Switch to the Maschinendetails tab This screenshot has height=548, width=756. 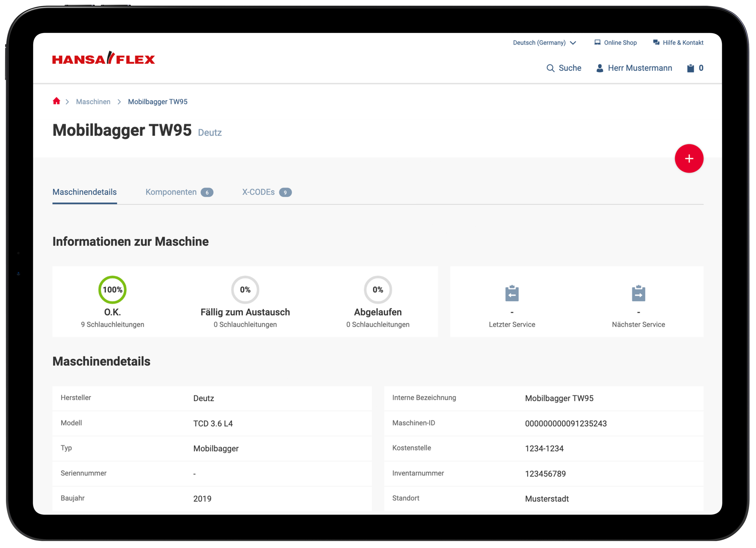[85, 192]
